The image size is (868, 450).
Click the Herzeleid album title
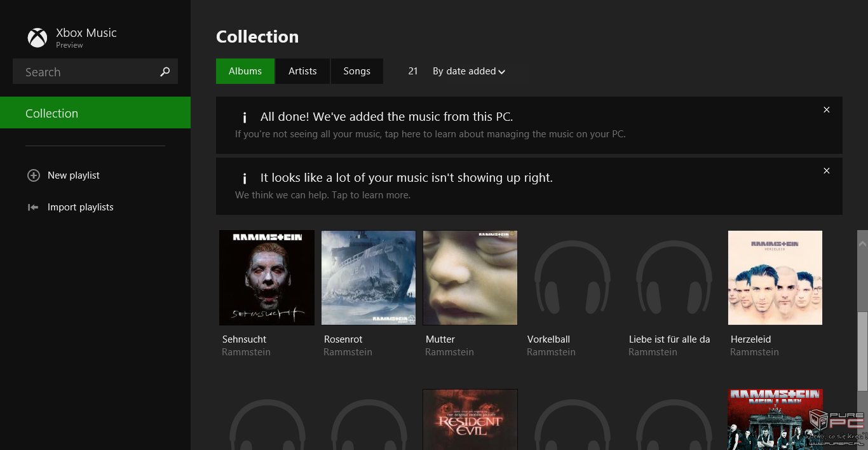(x=750, y=339)
